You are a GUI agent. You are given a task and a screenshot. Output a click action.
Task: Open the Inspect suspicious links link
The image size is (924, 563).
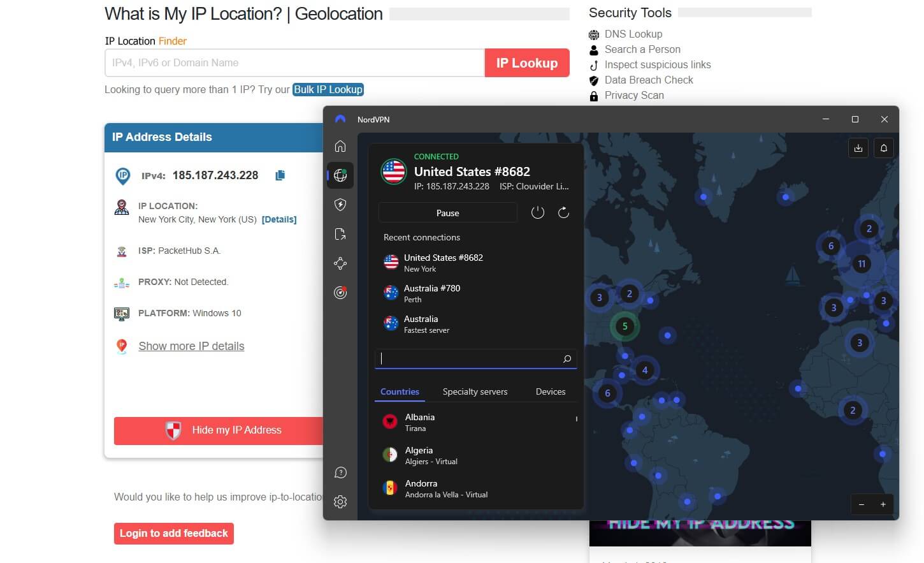pos(658,64)
